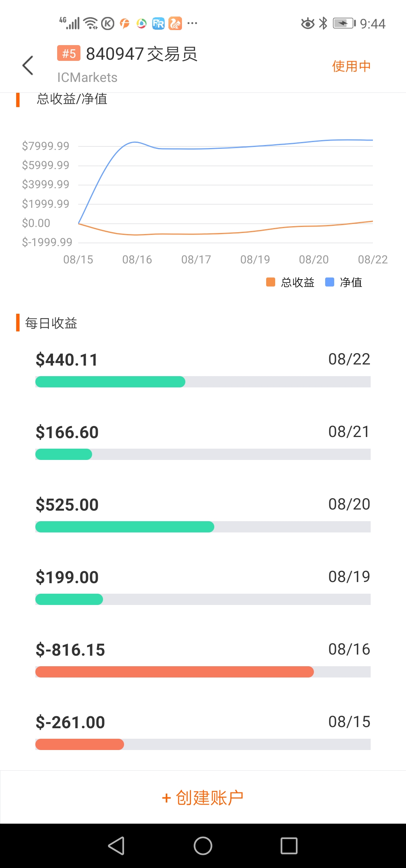Viewport: 406px width, 868px height.
Task: Tap eye comfort icon in status bar
Action: pyautogui.click(x=308, y=23)
